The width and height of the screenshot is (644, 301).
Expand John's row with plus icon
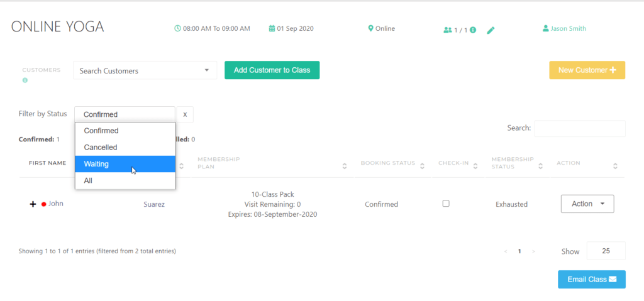coord(33,204)
